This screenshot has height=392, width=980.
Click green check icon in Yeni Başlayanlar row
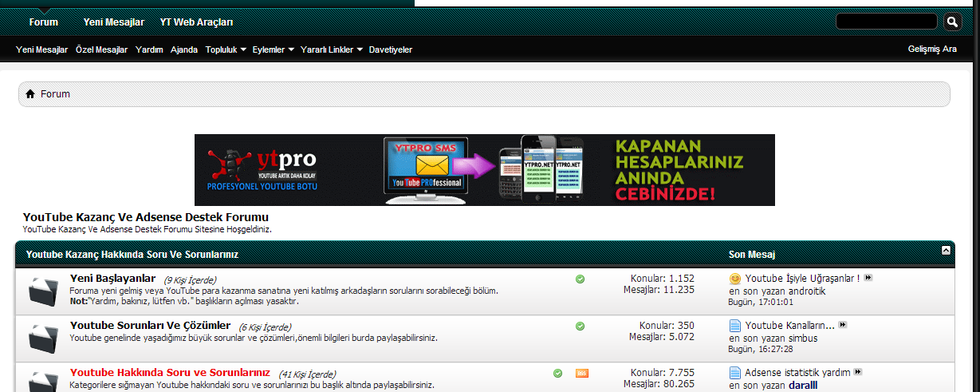(x=580, y=279)
